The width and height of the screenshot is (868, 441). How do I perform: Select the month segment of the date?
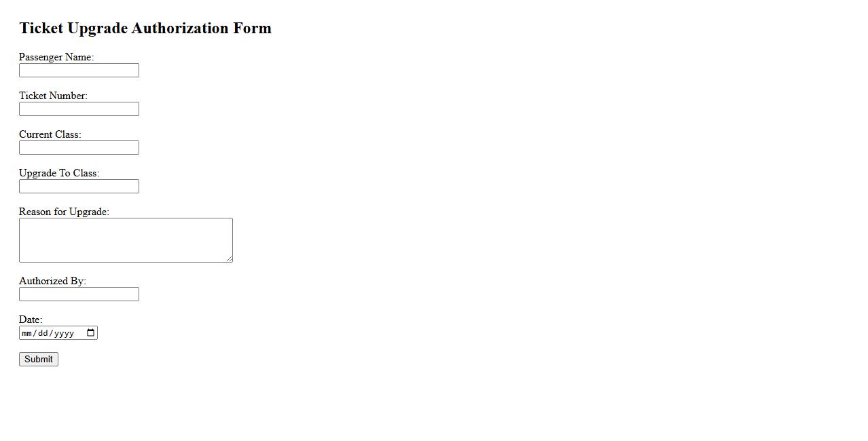coord(27,333)
